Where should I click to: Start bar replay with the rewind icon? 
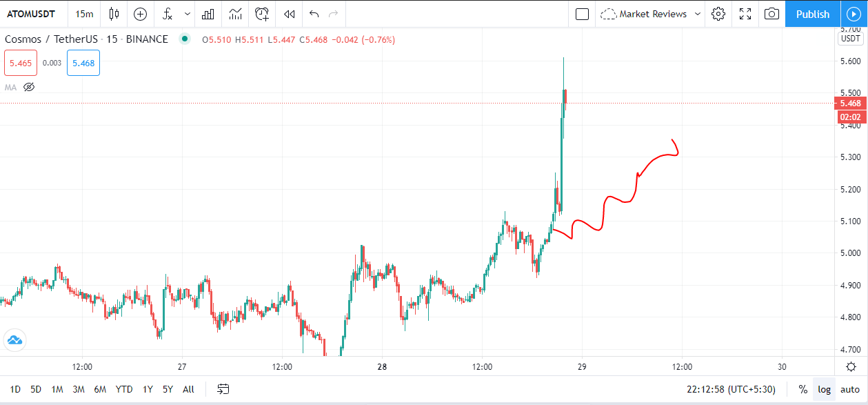coord(290,14)
